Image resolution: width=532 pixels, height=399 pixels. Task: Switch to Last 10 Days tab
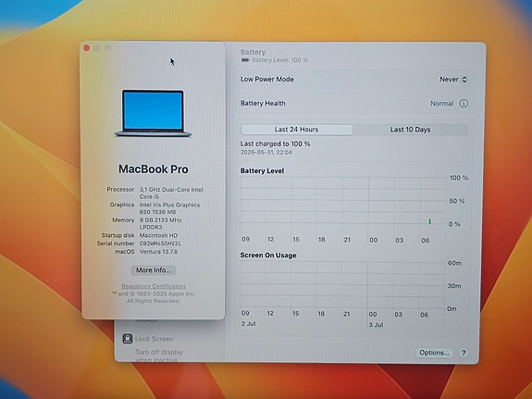click(x=410, y=130)
